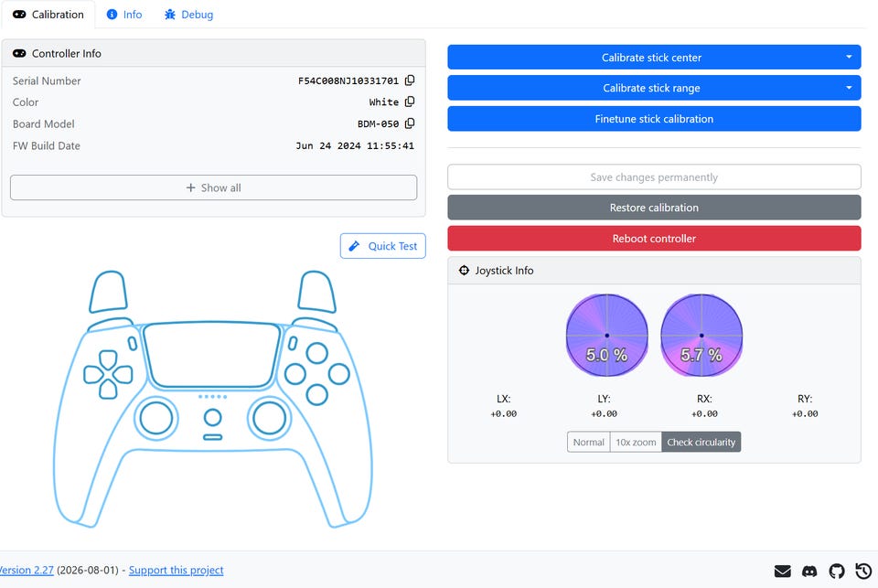This screenshot has height=588, width=878.
Task: Click the L2 trigger on the controller diagram
Action: (108, 292)
